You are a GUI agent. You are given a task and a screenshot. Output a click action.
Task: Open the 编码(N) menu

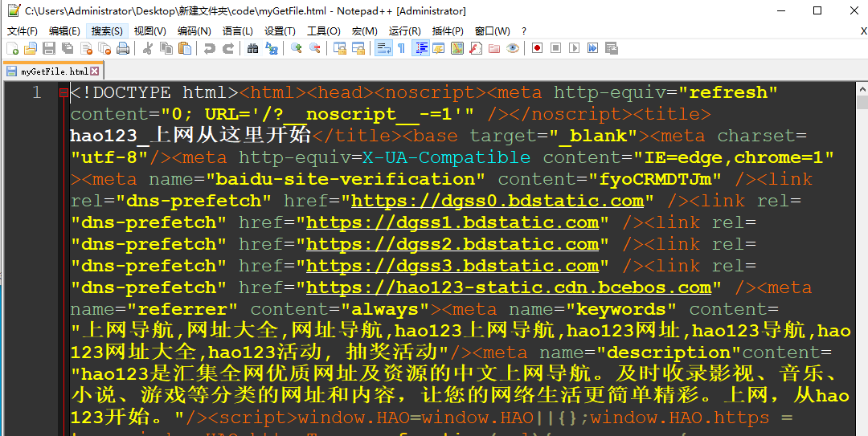pos(194,31)
